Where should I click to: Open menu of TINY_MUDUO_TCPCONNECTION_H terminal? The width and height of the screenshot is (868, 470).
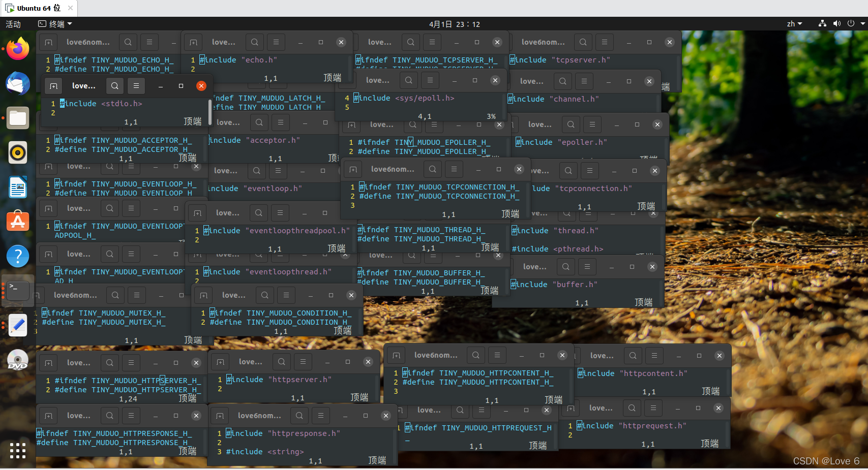click(454, 169)
